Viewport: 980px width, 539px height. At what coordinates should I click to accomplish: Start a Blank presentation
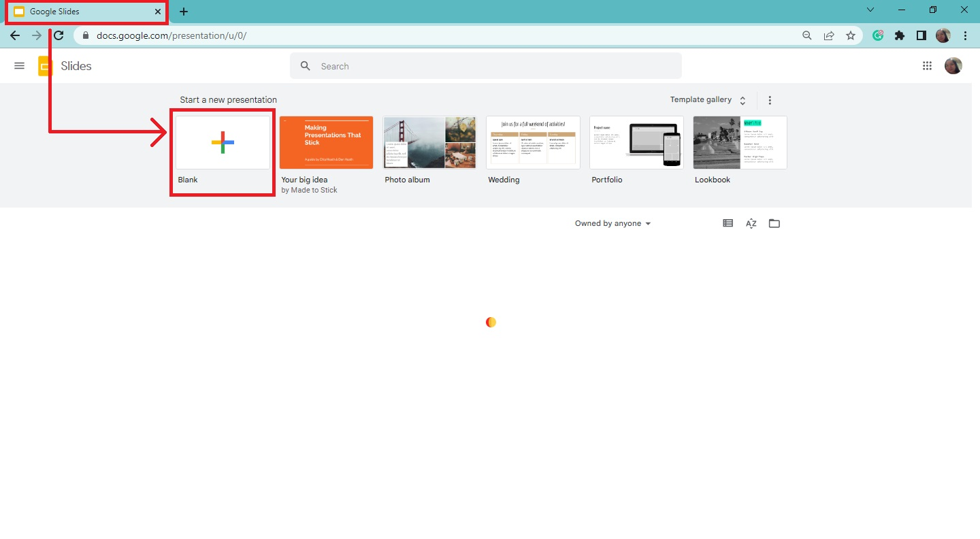click(x=222, y=143)
